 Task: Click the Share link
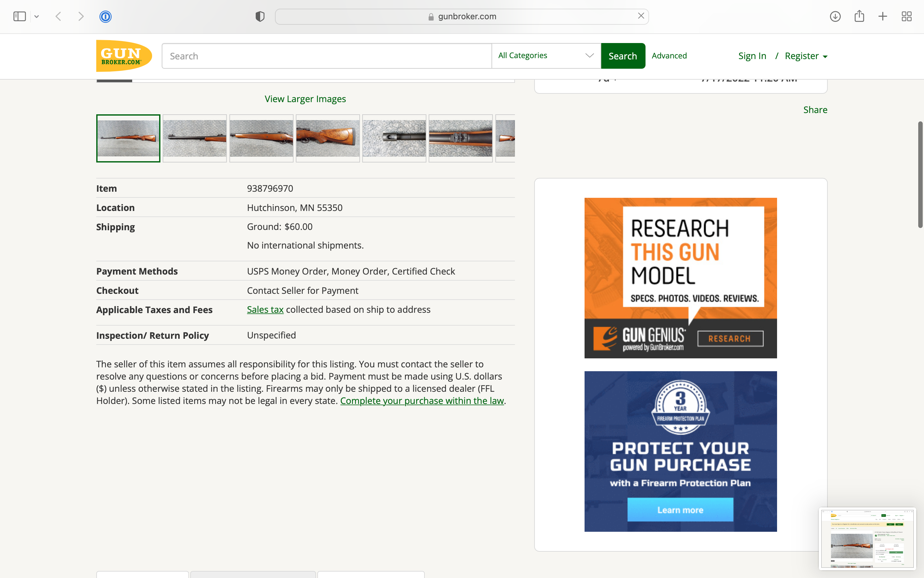815,110
